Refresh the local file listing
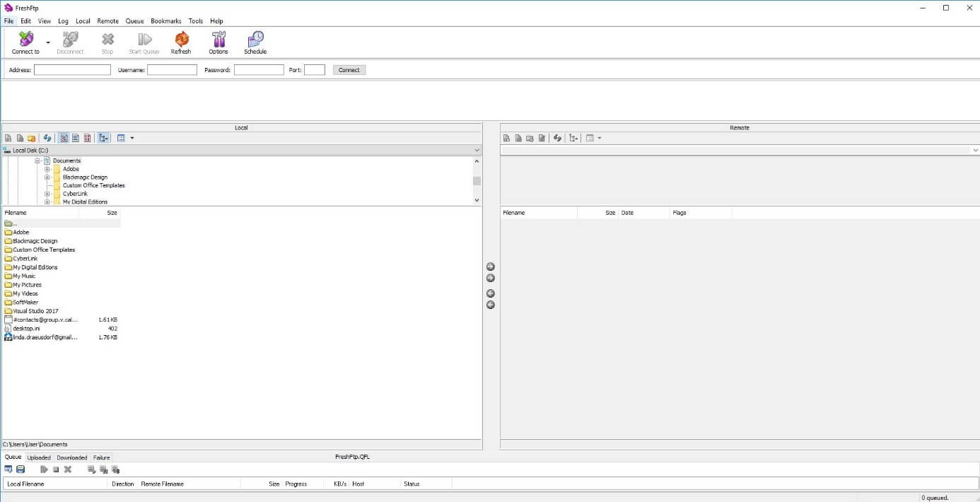Screen dimensions: 980x502 click(47, 137)
